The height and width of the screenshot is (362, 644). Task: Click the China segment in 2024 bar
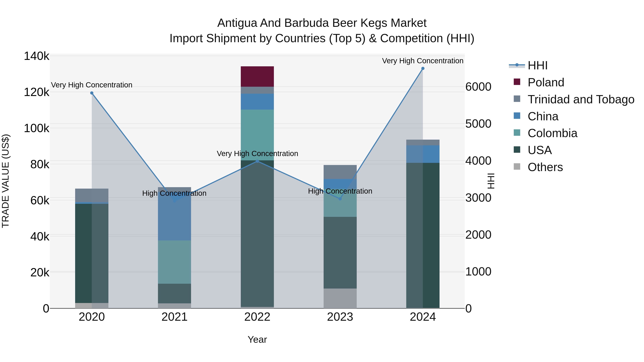(x=423, y=154)
